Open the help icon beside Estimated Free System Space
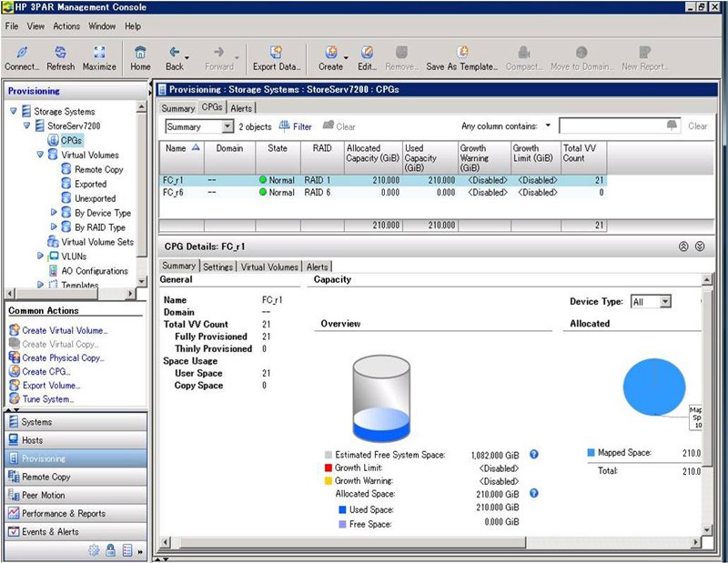This screenshot has width=728, height=563. [x=534, y=455]
